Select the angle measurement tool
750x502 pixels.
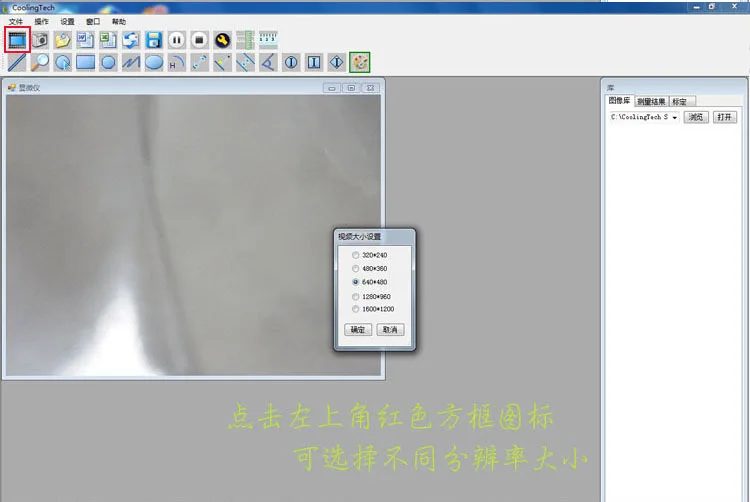point(268,62)
